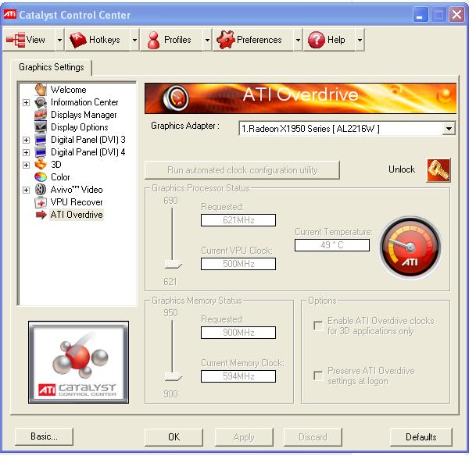Image resolution: width=476 pixels, height=463 pixels.
Task: Select Welcome in the settings tree
Action: click(x=68, y=90)
